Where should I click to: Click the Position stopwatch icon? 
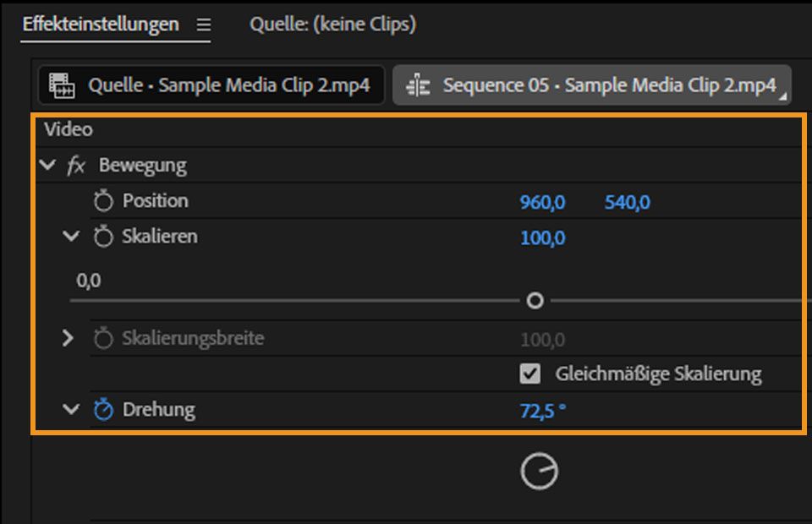105,201
